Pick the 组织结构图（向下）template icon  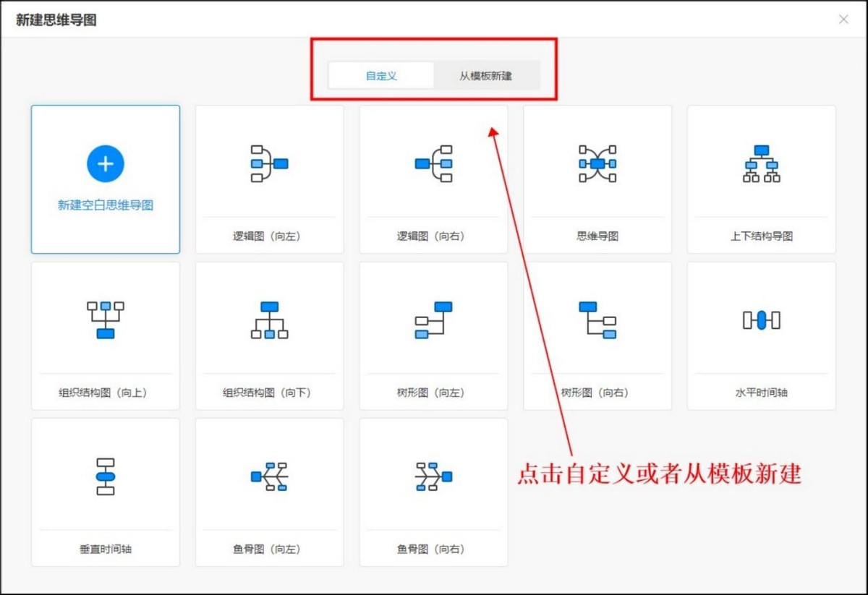[269, 320]
